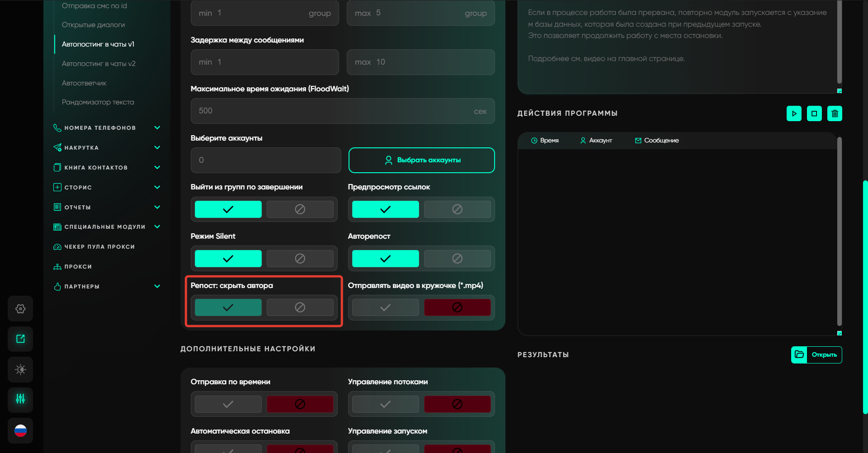Select Рандомизатор текста in the sidebar

[98, 102]
